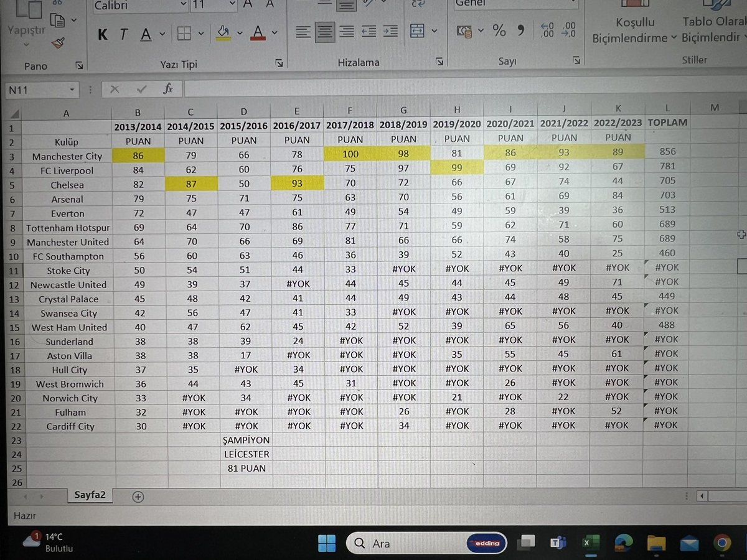
Task: Open File Explorer from the taskbar
Action: coord(656,543)
